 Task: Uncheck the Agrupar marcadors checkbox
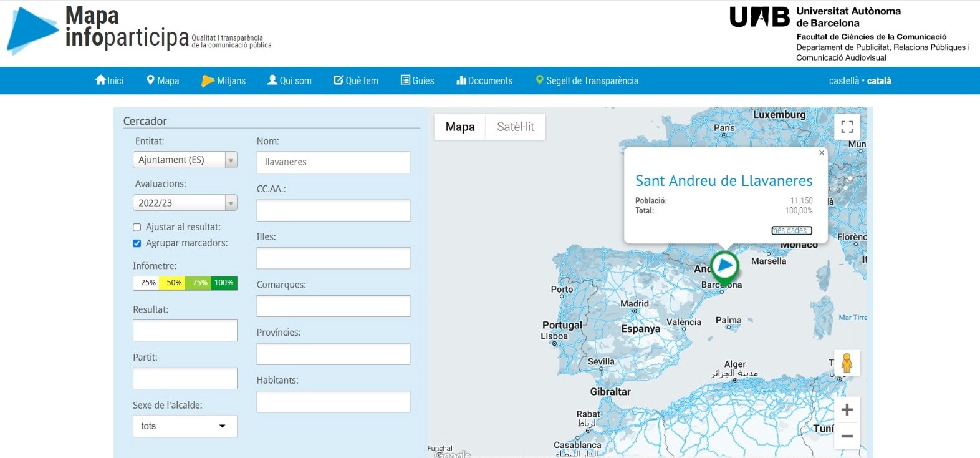[x=137, y=243]
